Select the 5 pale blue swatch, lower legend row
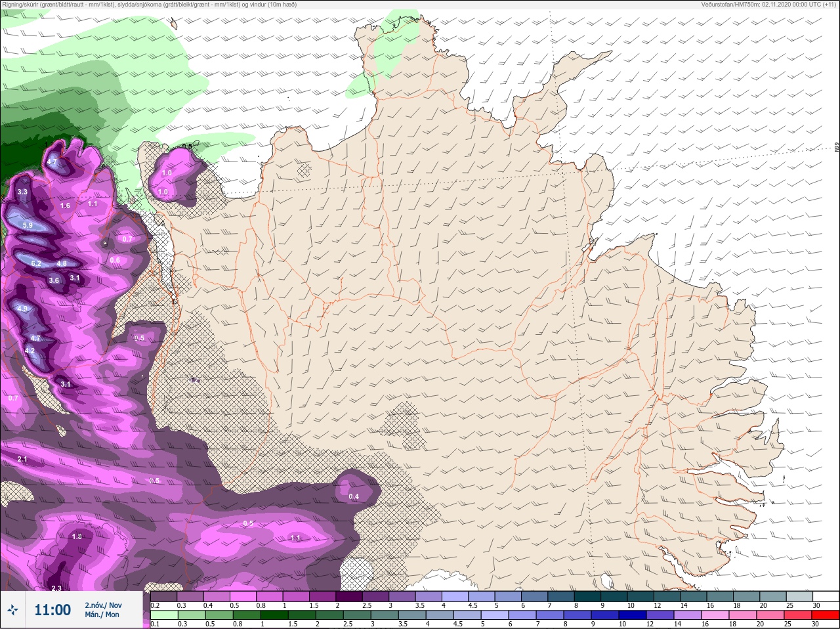This screenshot has height=629, width=840. (495, 615)
